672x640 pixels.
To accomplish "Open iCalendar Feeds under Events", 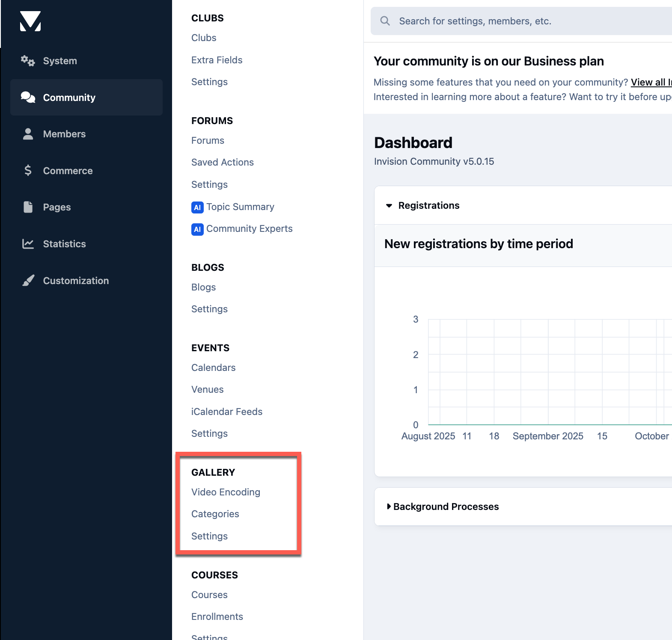I will point(226,412).
